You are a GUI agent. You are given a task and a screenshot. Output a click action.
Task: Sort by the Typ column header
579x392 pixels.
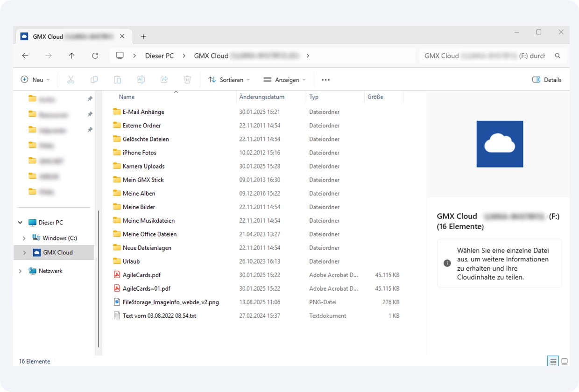pyautogui.click(x=314, y=97)
